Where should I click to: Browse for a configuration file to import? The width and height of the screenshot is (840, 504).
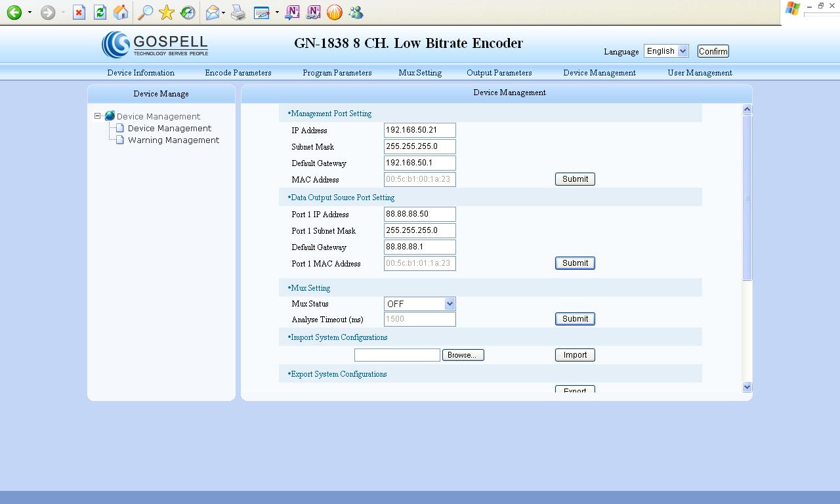pyautogui.click(x=463, y=354)
